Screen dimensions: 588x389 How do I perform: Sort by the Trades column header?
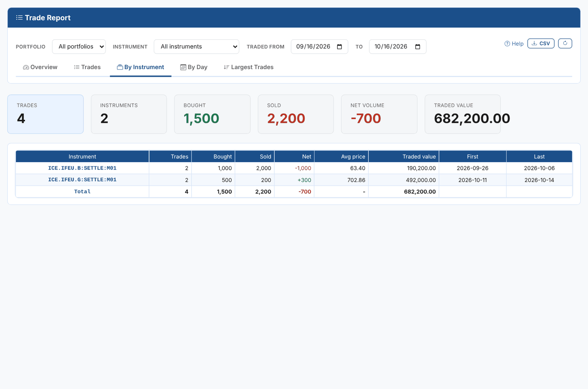click(x=171, y=157)
